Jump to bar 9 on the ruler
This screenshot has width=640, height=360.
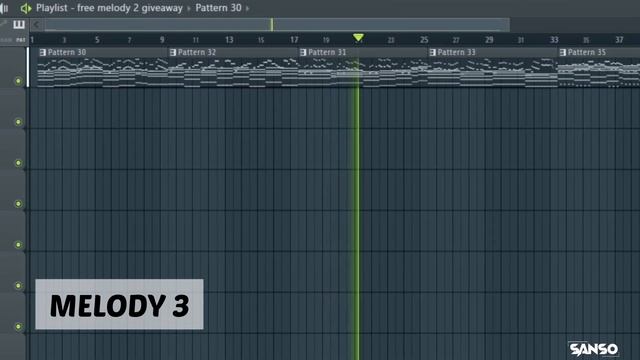pos(162,40)
